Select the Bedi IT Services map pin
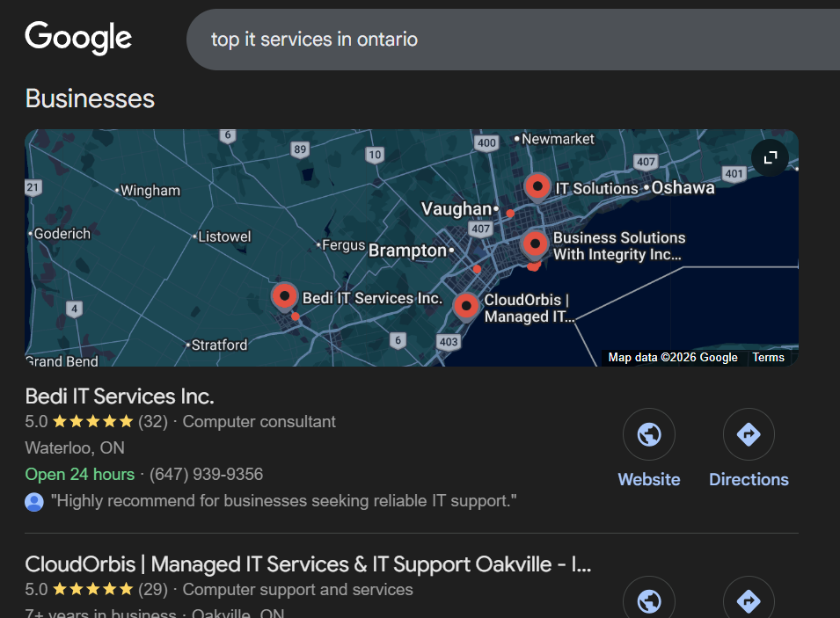The height and width of the screenshot is (618, 840). pyautogui.click(x=284, y=296)
